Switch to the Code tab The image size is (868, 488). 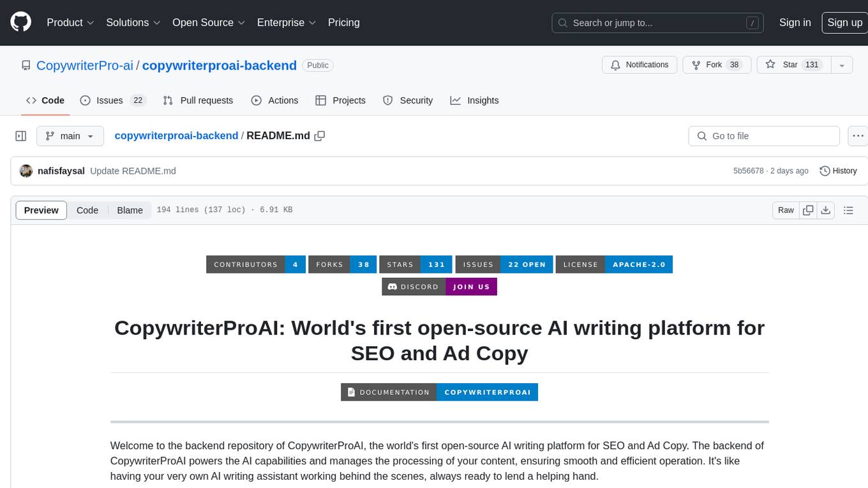pyautogui.click(x=45, y=100)
